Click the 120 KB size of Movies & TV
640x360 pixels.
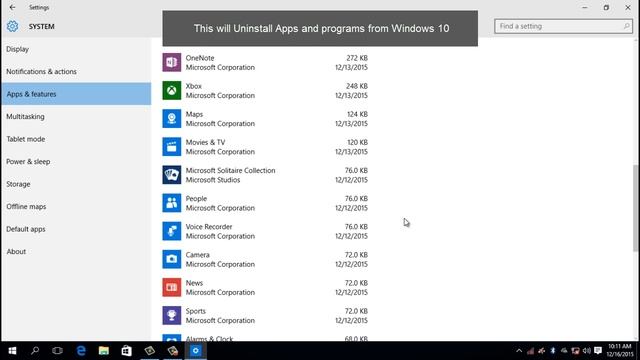click(358, 142)
